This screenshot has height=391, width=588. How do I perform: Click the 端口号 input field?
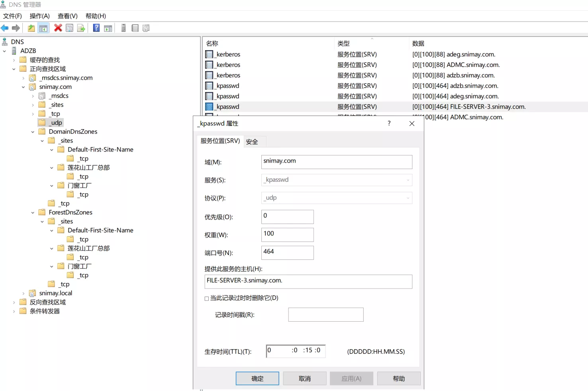[x=287, y=253]
